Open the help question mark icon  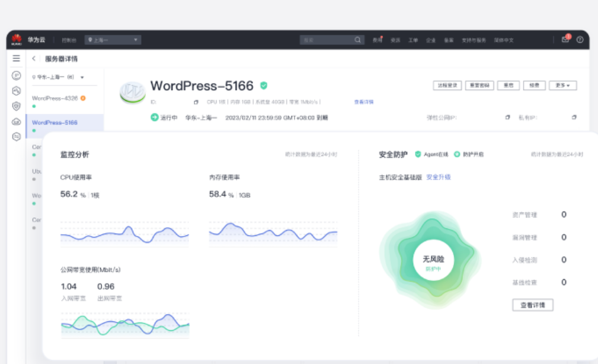click(580, 40)
